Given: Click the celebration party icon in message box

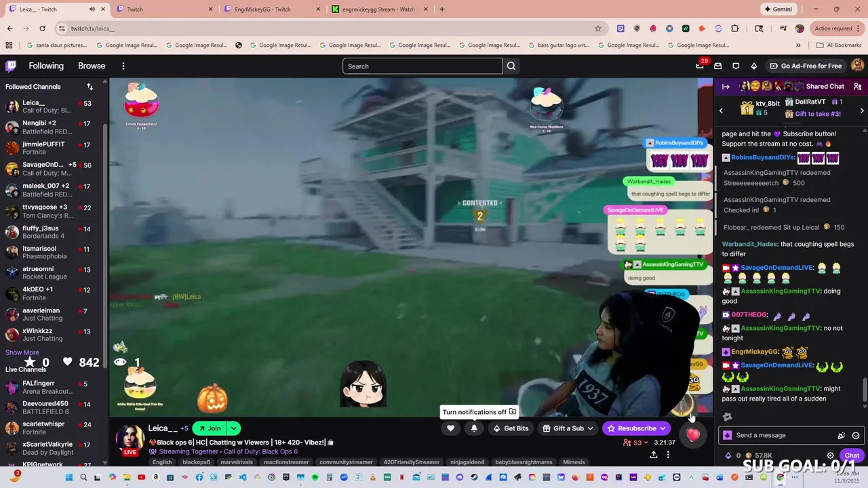Looking at the screenshot, I should (842, 436).
